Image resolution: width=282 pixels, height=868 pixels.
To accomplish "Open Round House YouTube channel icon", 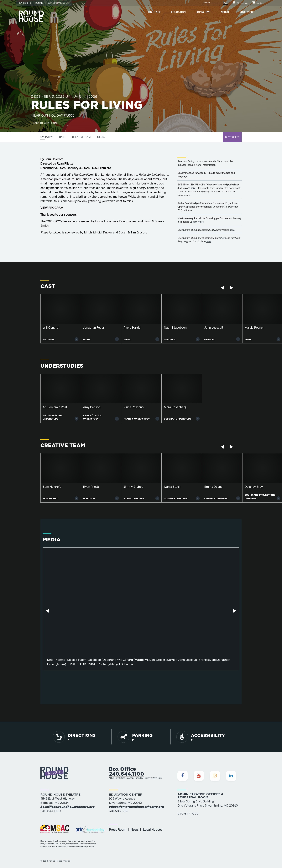I will point(199,775).
